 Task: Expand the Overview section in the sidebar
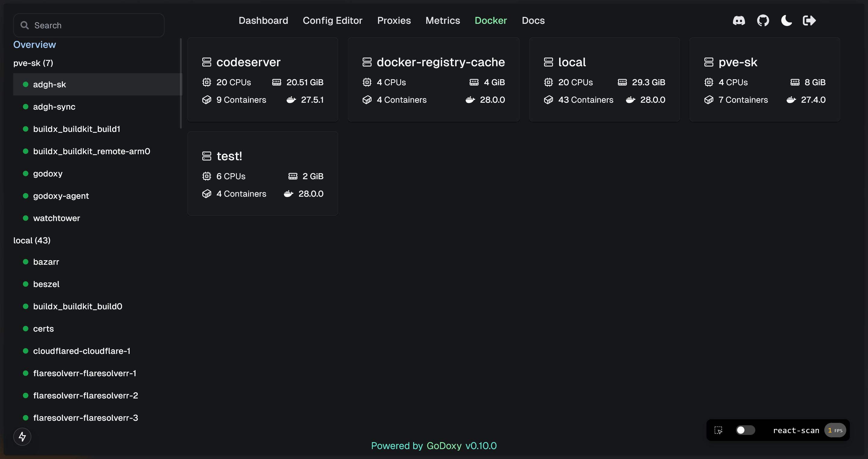coord(34,44)
